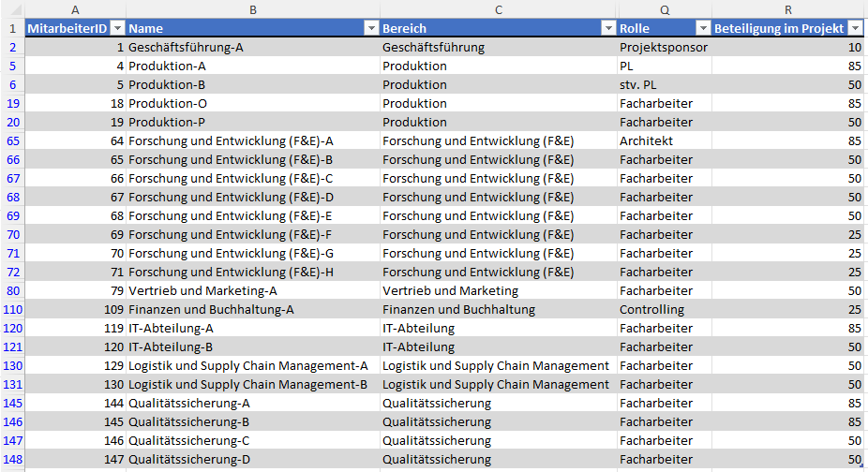Select column C header
Image resolution: width=868 pixels, height=472 pixels.
pos(499,9)
